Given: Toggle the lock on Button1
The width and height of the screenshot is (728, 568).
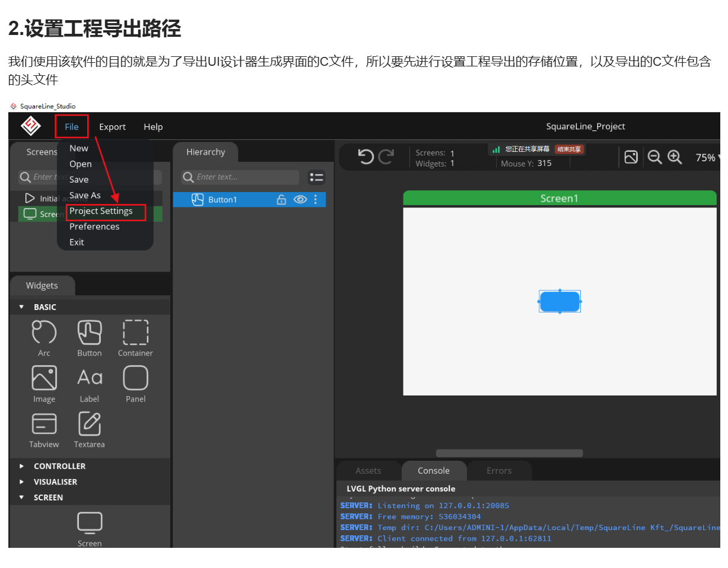Looking at the screenshot, I should (281, 200).
